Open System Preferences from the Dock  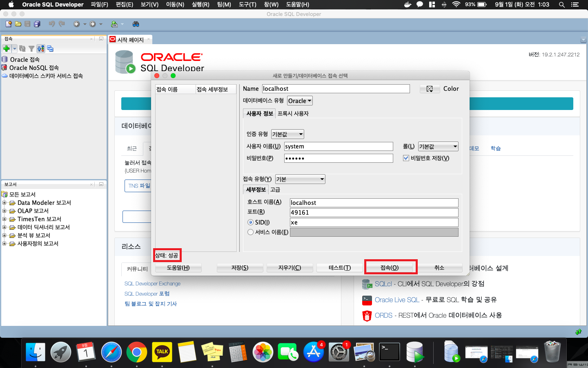point(339,352)
